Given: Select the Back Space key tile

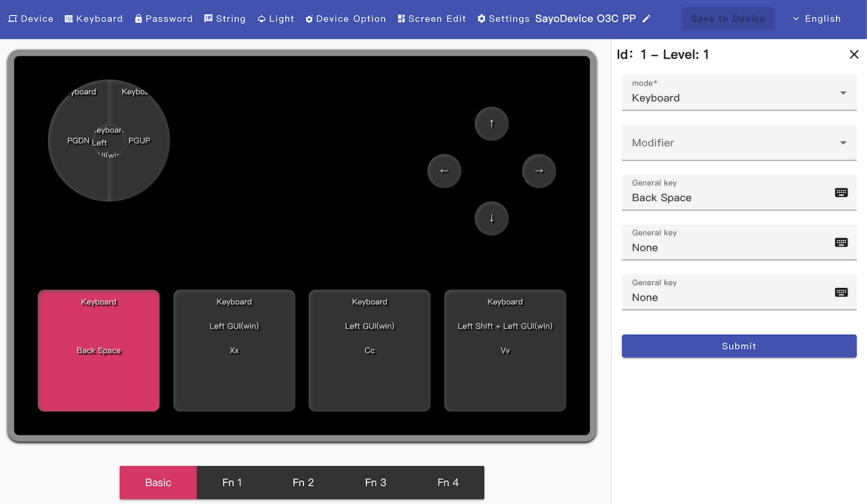Looking at the screenshot, I should click(99, 351).
